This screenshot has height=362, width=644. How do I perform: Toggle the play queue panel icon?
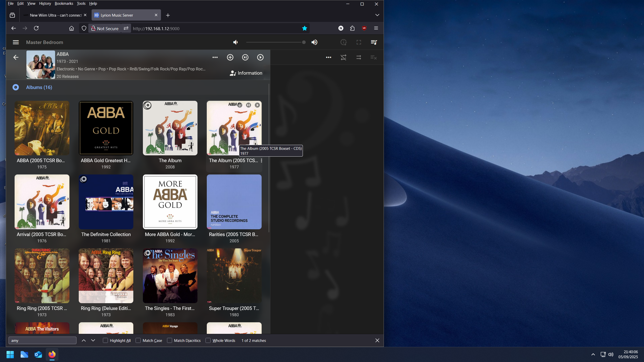[x=374, y=42]
